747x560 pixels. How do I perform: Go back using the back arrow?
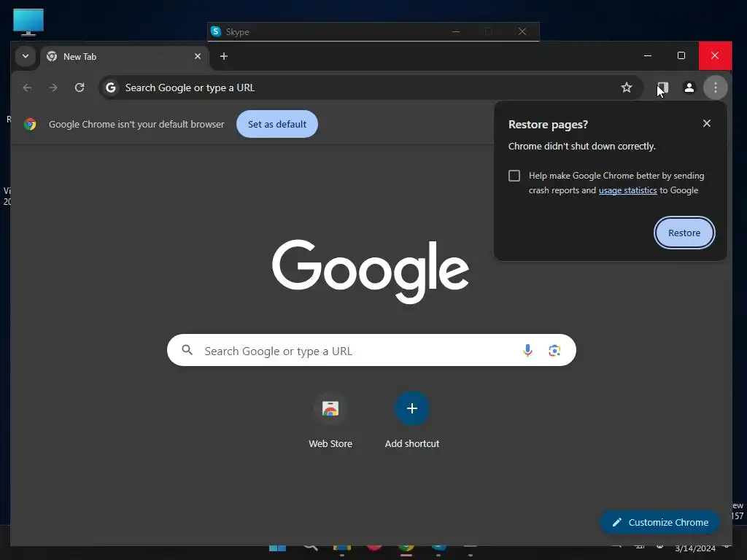click(x=27, y=87)
